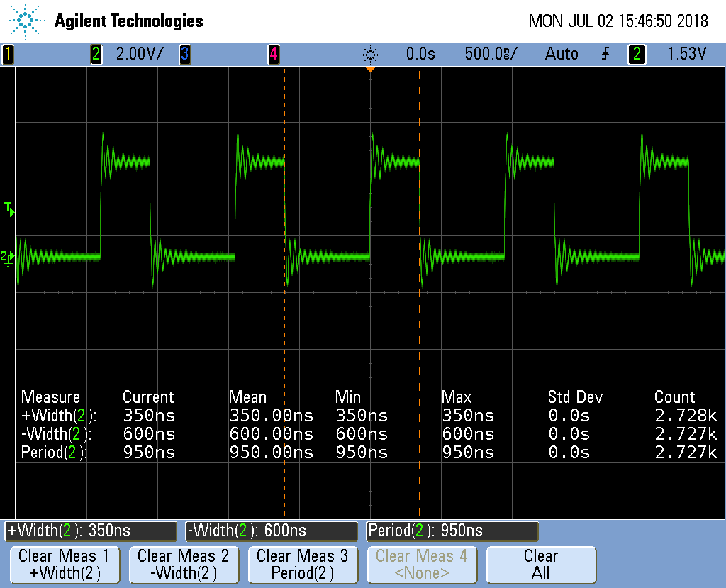
Task: Select the Period(2): 950ns readout box
Action: 452,531
